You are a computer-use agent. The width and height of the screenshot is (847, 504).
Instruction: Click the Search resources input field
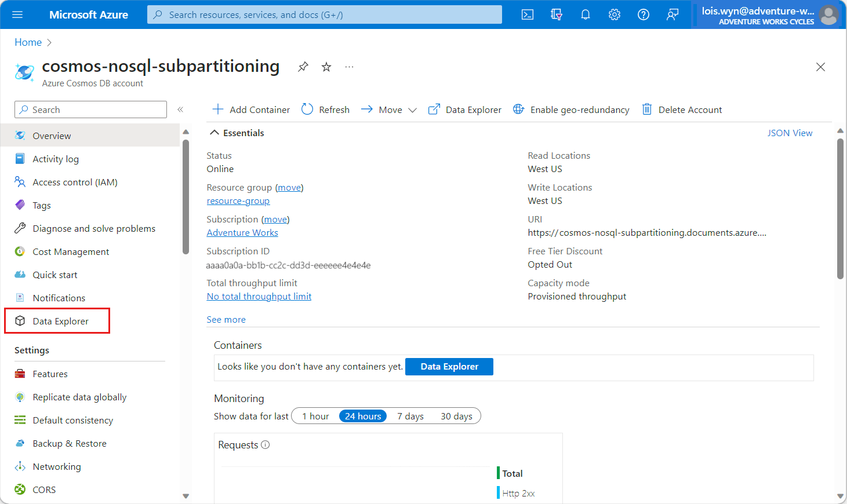324,14
